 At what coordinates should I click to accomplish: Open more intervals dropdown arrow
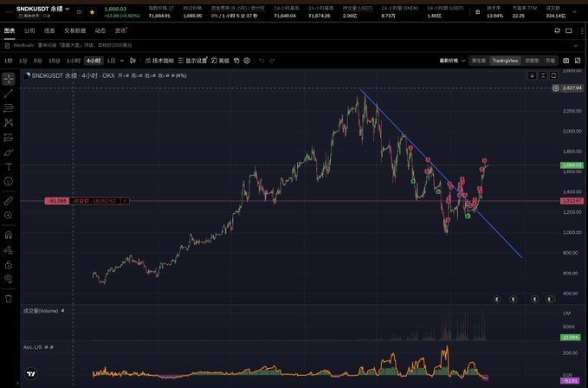122,61
